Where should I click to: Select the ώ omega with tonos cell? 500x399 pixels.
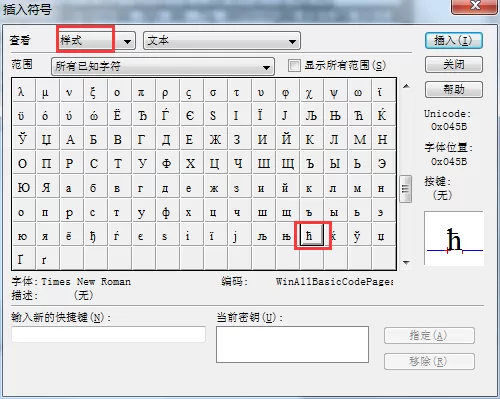95,115
